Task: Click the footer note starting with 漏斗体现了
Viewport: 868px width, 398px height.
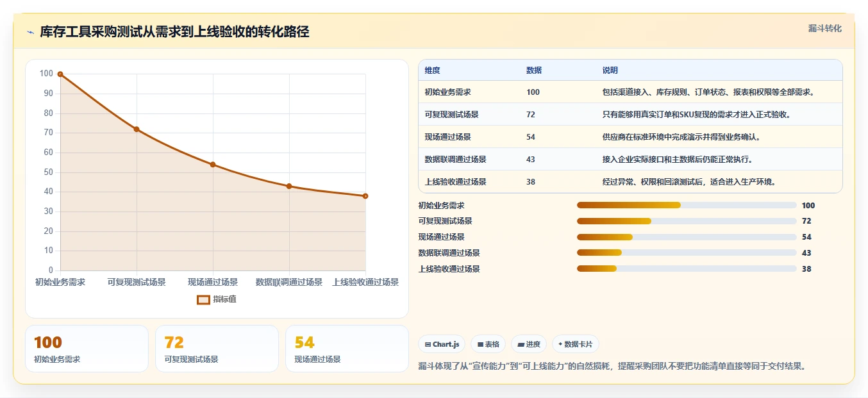Action: pos(612,367)
